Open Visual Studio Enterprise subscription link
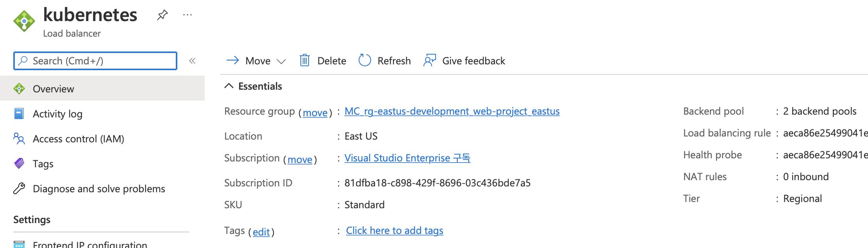 (407, 158)
